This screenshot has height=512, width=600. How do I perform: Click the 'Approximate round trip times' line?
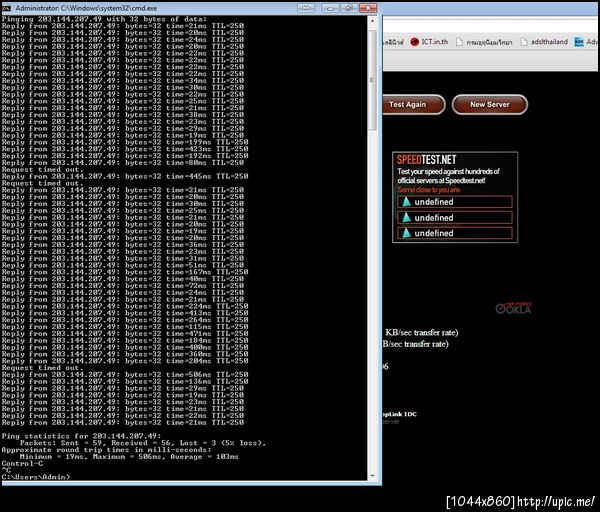tap(106, 450)
